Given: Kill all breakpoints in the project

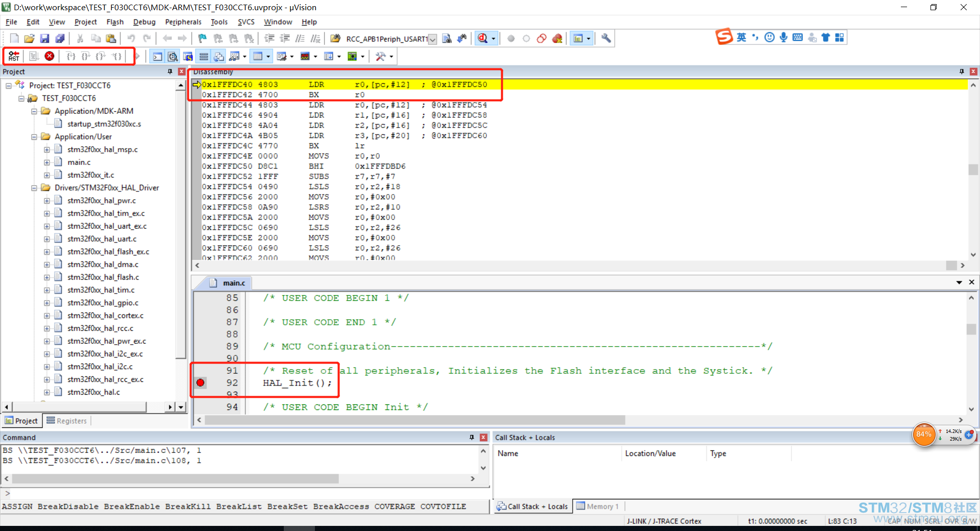Looking at the screenshot, I should click(557, 38).
